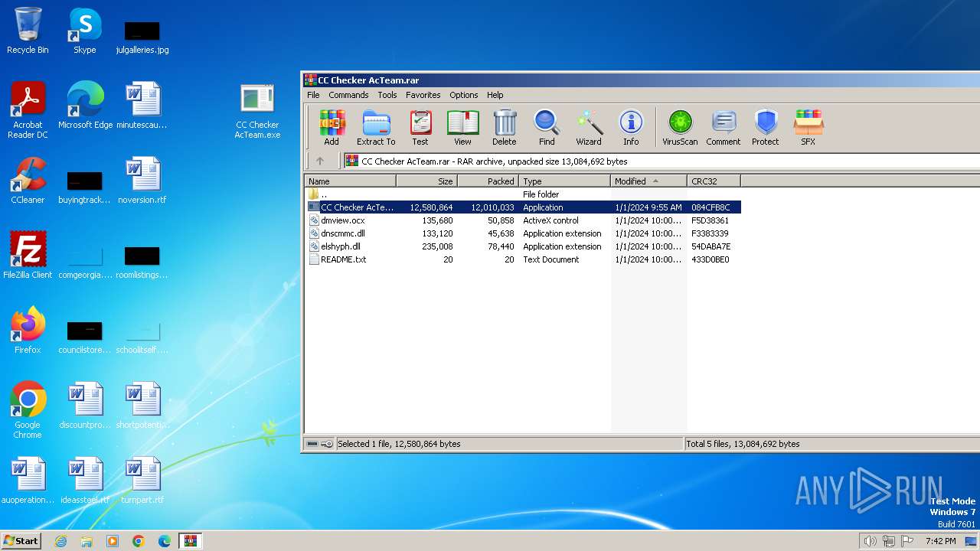Select the elshyph.dll file
980x551 pixels.
point(523,246)
